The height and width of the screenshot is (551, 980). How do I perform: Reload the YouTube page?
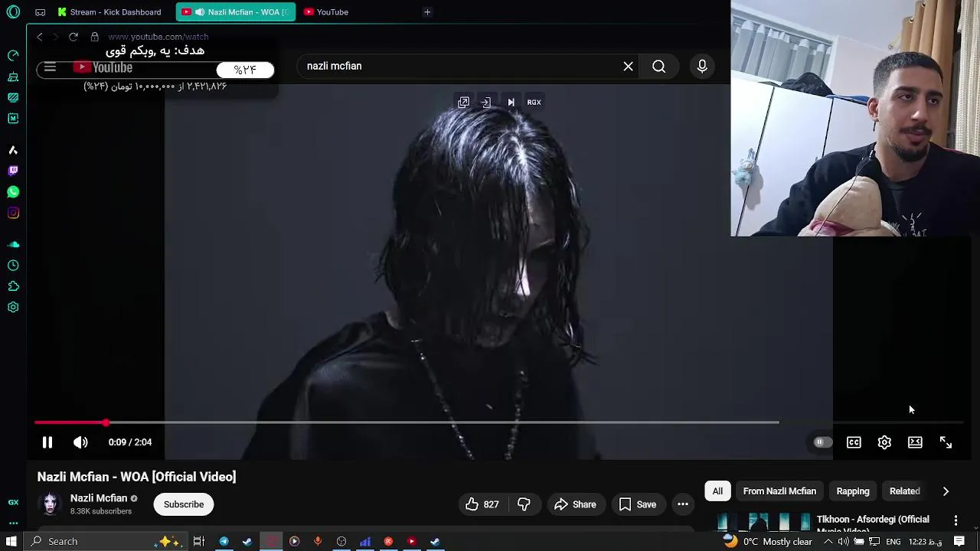pyautogui.click(x=73, y=37)
